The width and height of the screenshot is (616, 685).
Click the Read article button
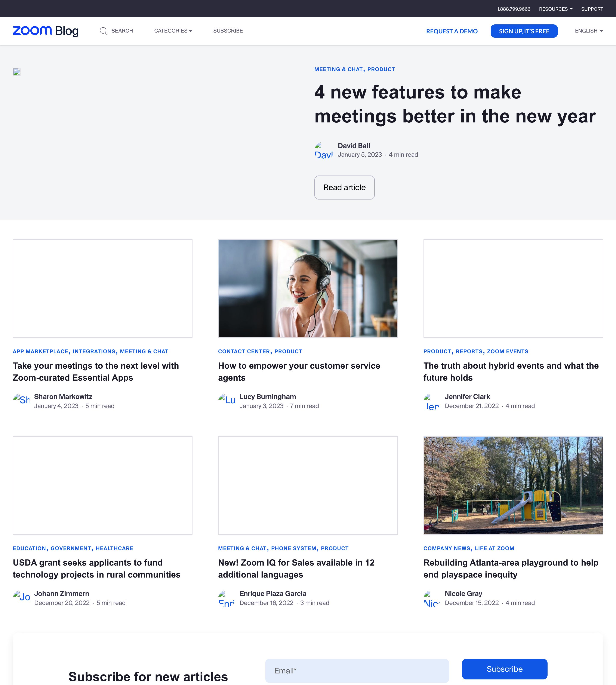pyautogui.click(x=344, y=187)
